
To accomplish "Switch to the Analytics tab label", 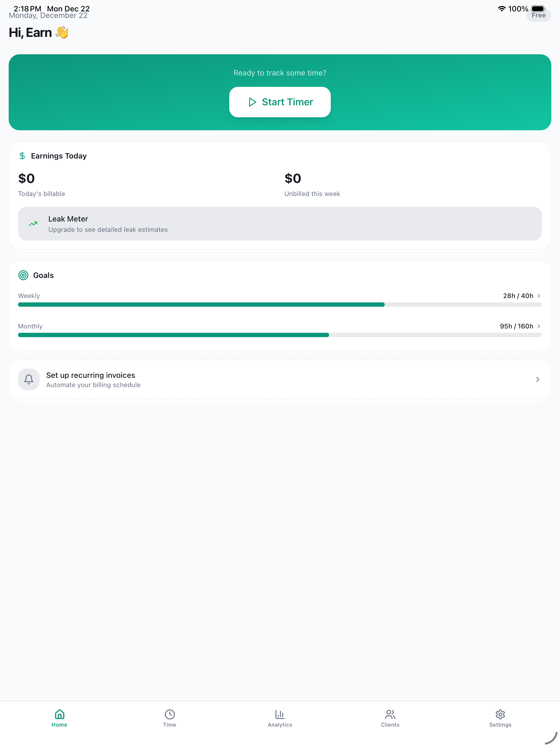I will (x=279, y=725).
